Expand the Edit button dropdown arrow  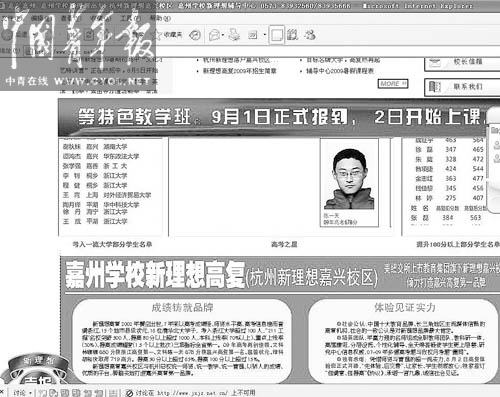(x=265, y=35)
